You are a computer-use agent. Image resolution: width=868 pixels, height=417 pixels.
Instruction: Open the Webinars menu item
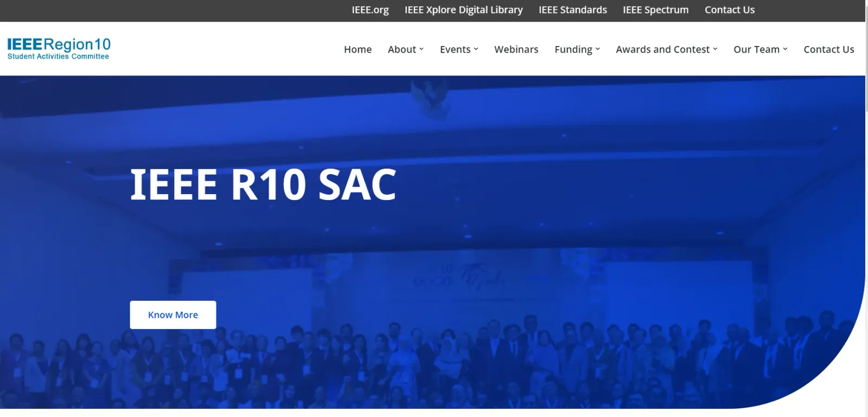(516, 49)
